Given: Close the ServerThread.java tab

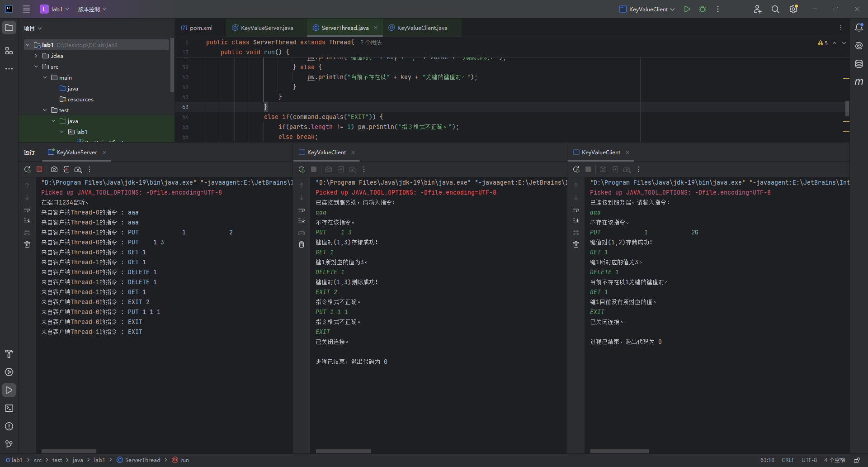Looking at the screenshot, I should pyautogui.click(x=376, y=28).
